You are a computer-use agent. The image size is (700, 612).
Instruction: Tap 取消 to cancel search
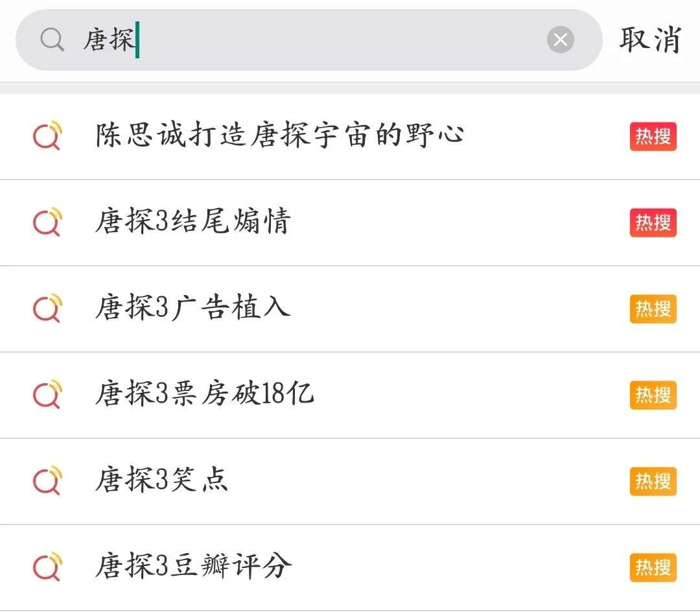click(650, 40)
